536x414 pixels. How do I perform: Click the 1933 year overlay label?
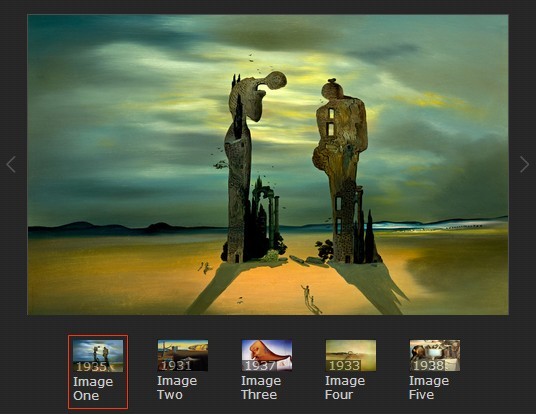[345, 365]
